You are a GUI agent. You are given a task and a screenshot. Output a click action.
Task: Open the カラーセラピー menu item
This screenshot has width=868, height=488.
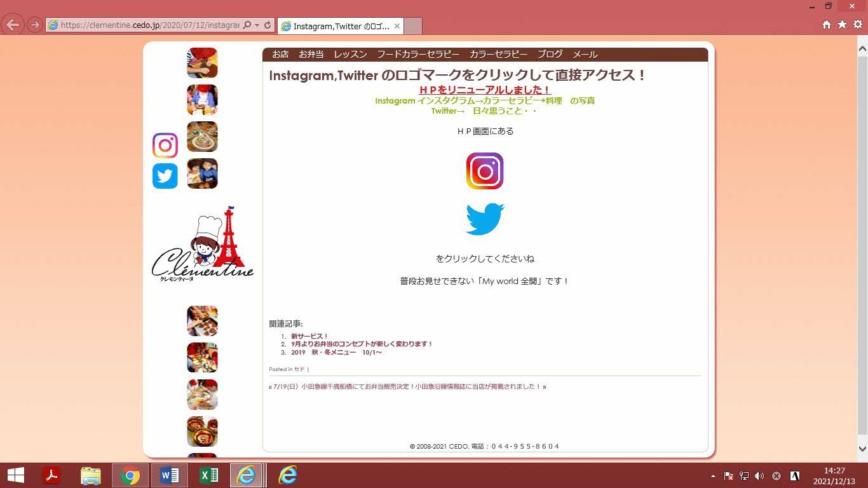[x=498, y=55]
